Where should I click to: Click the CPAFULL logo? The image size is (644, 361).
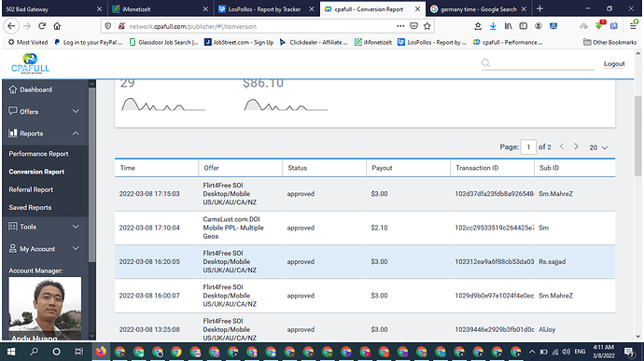30,63
